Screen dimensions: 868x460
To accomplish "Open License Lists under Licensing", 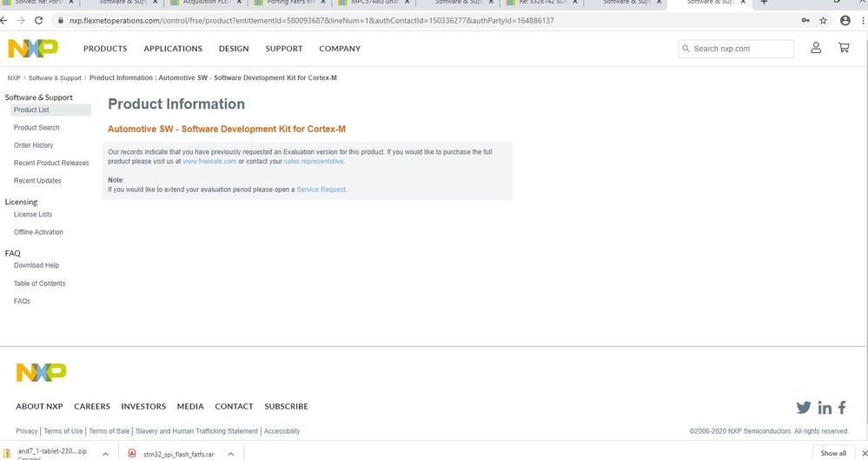I will pos(33,215).
